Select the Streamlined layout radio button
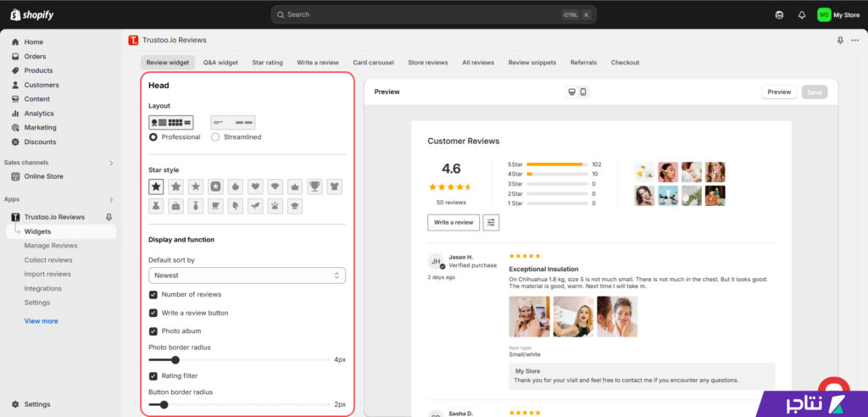Viewport: 868px width, 417px height. (215, 136)
